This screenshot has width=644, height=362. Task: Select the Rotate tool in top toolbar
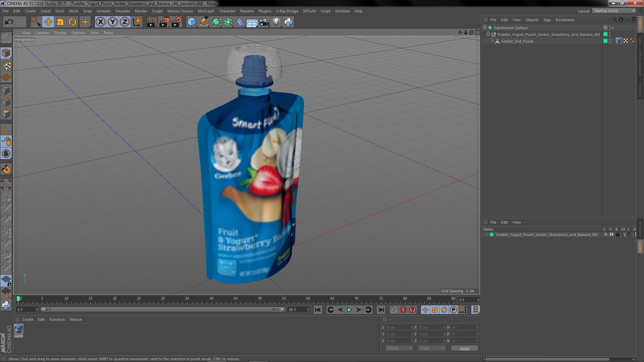(x=72, y=22)
